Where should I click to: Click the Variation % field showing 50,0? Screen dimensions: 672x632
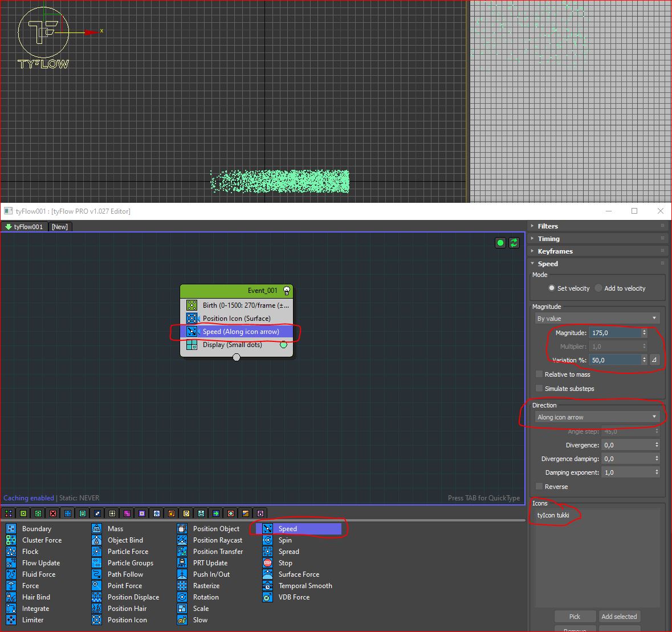[x=615, y=360]
